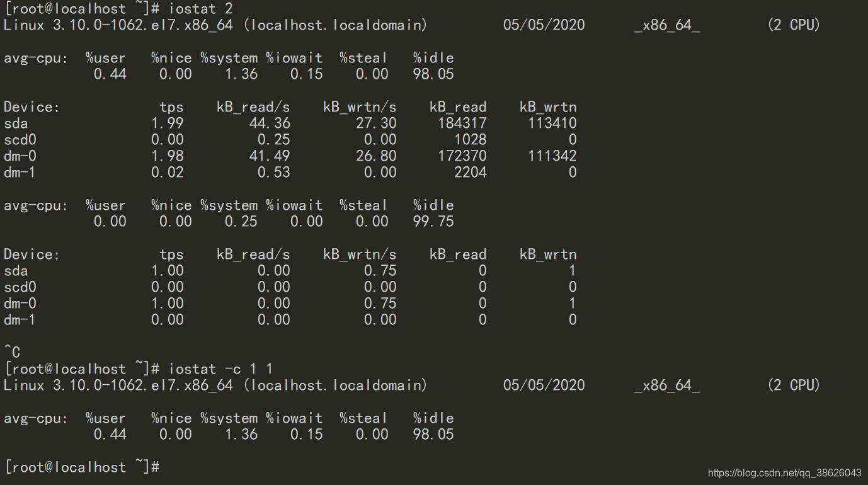Select the dm-0 kB_wrtn total 111342
This screenshot has height=485, width=868.
pyautogui.click(x=552, y=156)
